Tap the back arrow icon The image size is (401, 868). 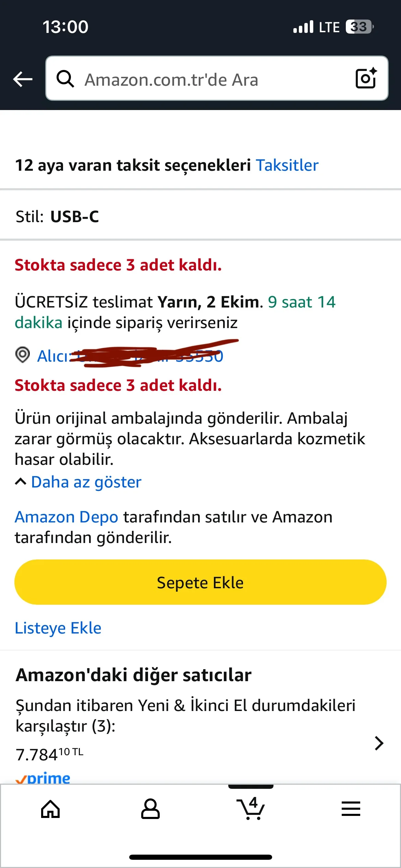(23, 79)
